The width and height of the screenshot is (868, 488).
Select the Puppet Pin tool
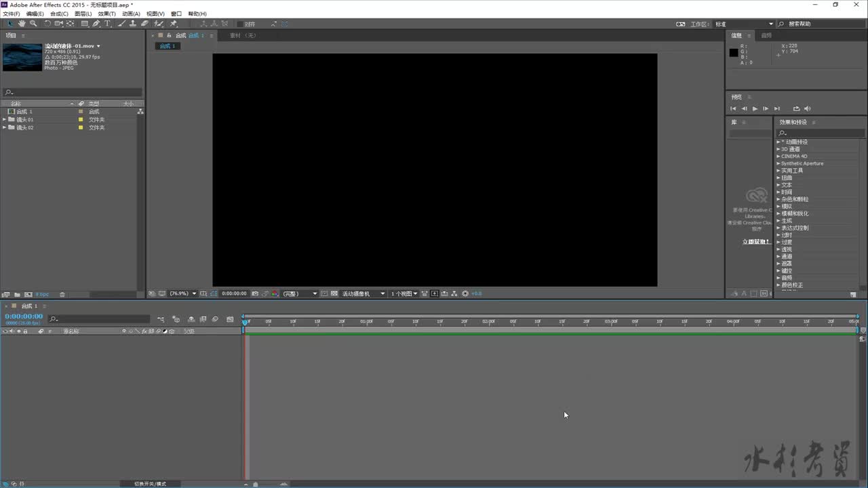pyautogui.click(x=172, y=24)
